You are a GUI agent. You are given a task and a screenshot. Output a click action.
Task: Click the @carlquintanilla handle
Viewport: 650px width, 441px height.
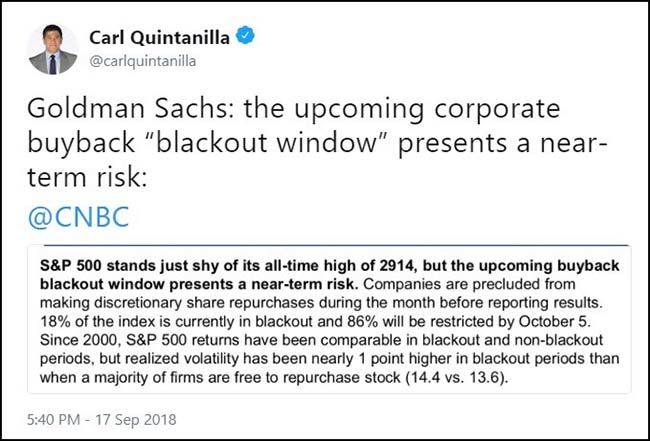[x=145, y=60]
